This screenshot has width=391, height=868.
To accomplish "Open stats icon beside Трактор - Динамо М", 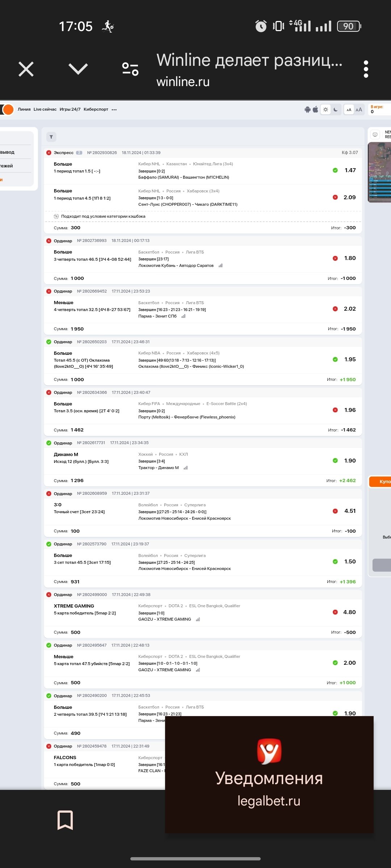I will pos(186,468).
